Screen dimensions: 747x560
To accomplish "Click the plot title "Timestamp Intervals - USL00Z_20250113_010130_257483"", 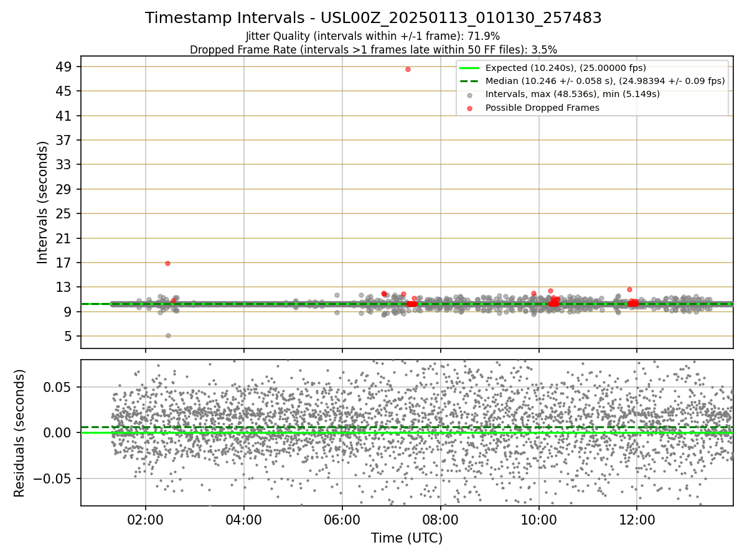I will 374,18.
